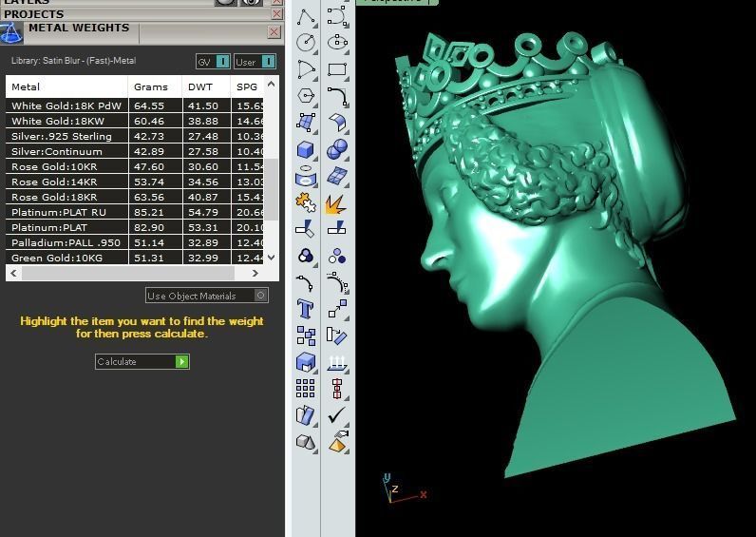The height and width of the screenshot is (537, 756).
Task: Select the Green Gold:10KG row
Action: point(135,258)
